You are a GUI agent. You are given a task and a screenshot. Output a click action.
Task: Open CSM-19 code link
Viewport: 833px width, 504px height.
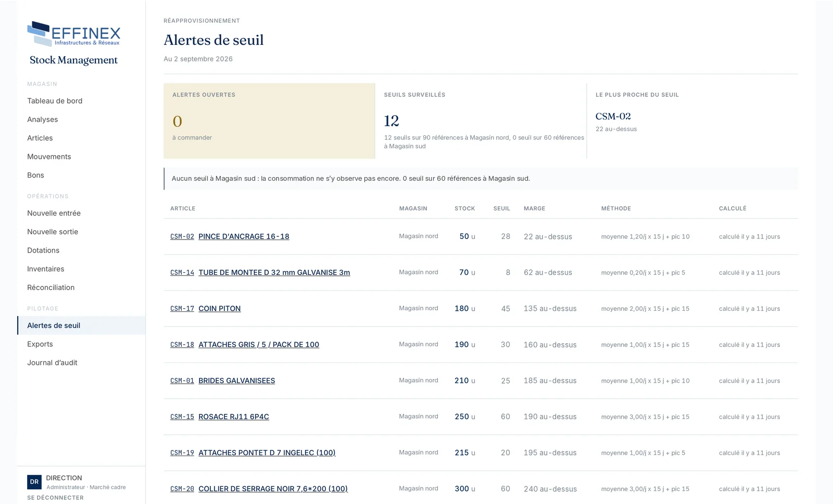[x=182, y=453]
